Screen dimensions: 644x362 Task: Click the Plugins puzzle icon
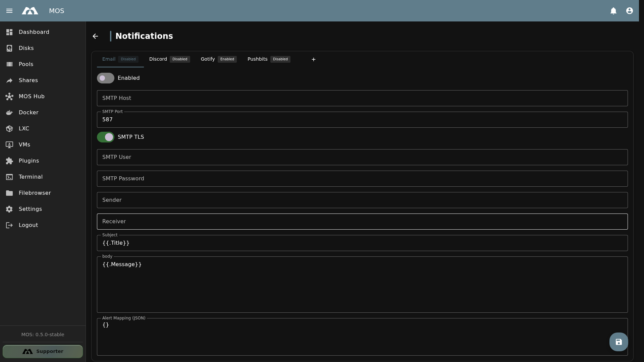tap(9, 161)
